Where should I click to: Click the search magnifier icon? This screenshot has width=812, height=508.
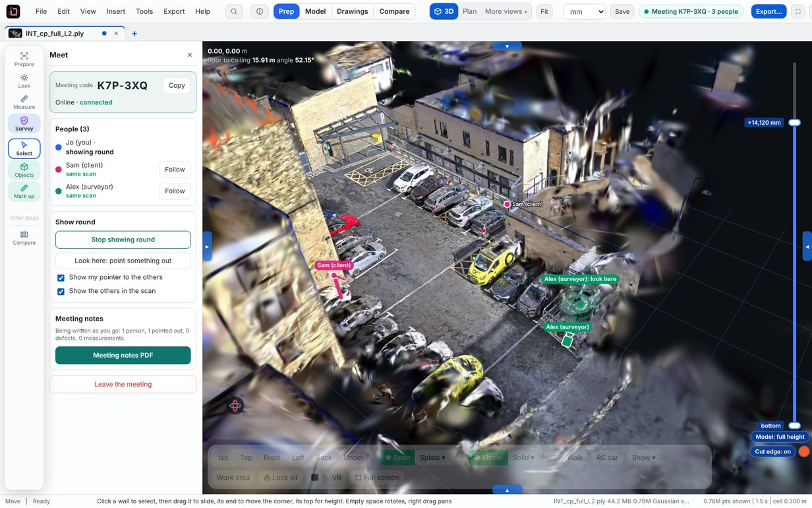[234, 11]
